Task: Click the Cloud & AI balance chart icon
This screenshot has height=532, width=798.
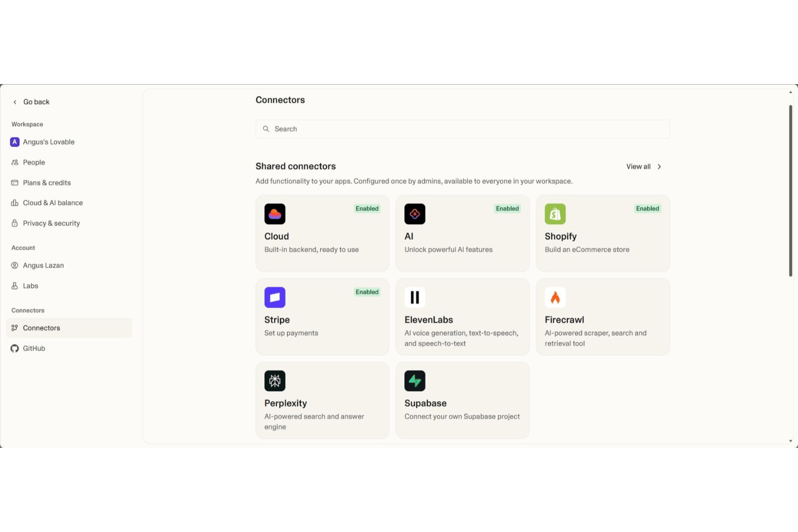Action: pos(15,203)
